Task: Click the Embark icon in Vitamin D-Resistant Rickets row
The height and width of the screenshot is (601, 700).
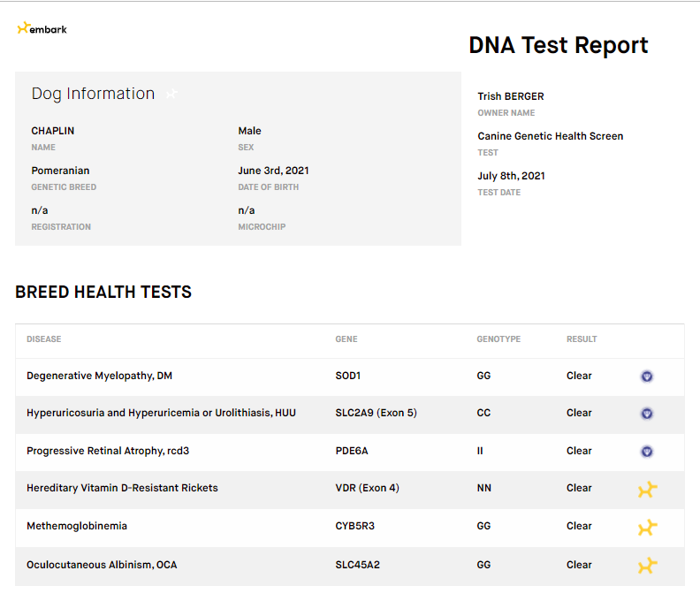Action: point(647,490)
